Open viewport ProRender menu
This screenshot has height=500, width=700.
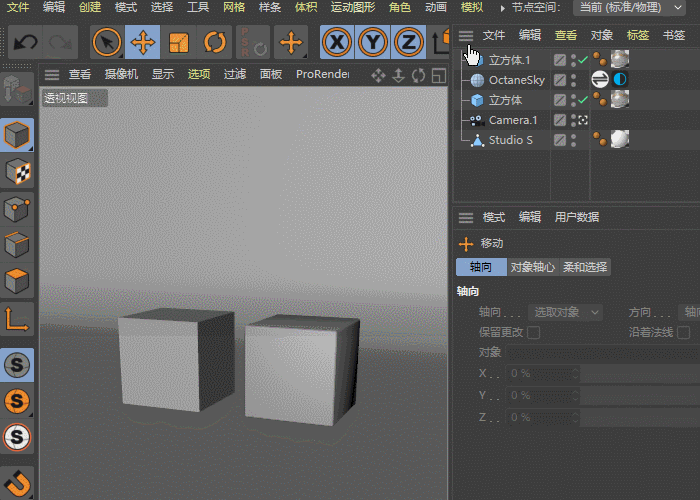pyautogui.click(x=322, y=74)
